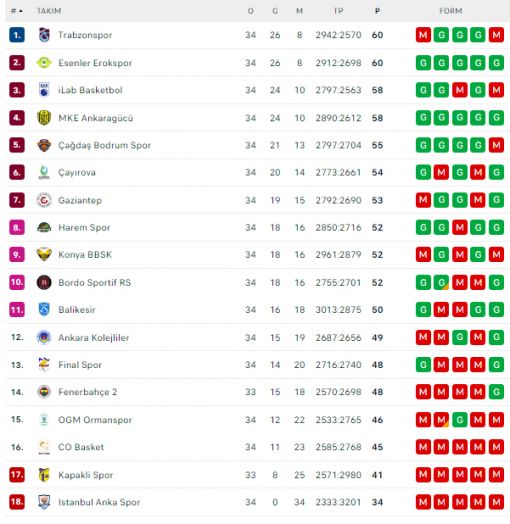Screen dimensions: 510x524
Task: Open the Harem Spor team link
Action: (x=84, y=228)
